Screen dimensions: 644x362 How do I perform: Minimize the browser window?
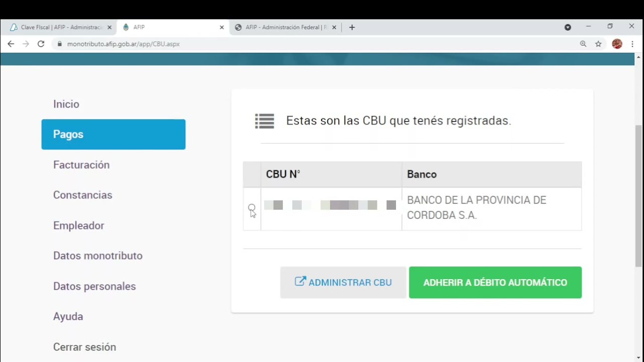[x=588, y=26]
